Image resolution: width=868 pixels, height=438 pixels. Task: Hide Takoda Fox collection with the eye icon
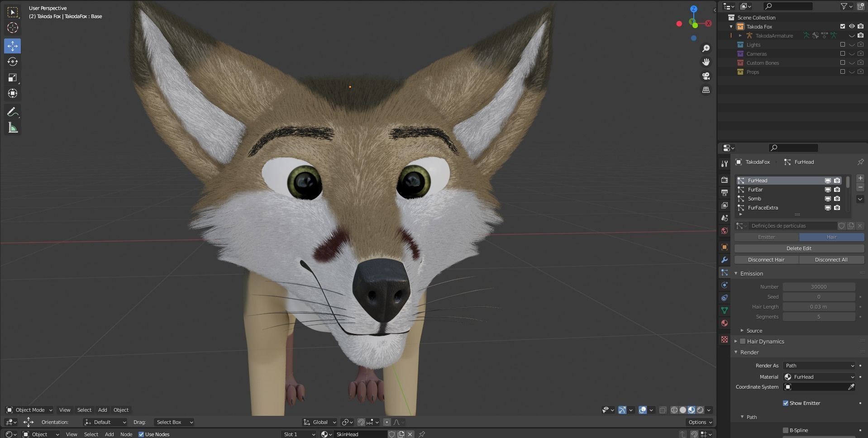[x=851, y=27]
